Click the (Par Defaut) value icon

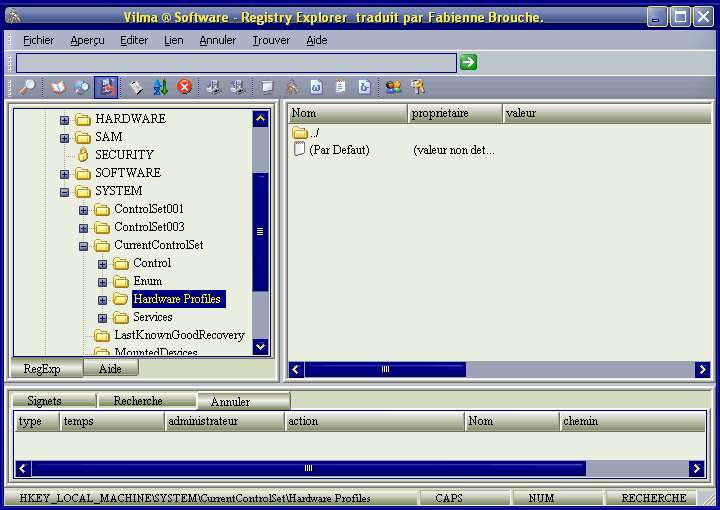[299, 149]
